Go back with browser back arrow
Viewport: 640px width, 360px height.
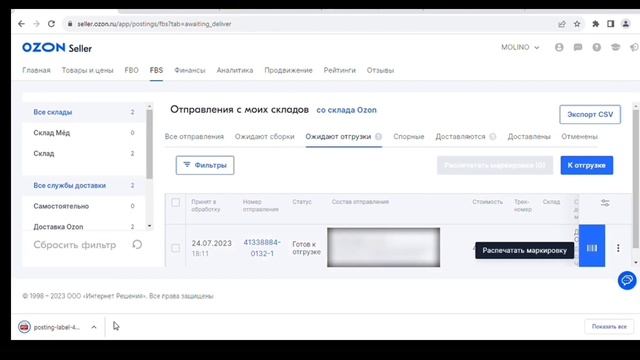tap(21, 24)
